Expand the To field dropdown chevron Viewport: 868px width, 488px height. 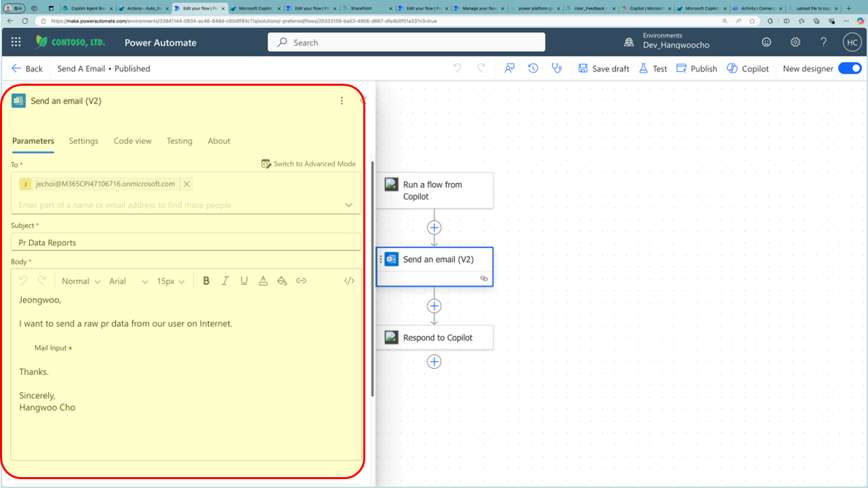[x=349, y=205]
